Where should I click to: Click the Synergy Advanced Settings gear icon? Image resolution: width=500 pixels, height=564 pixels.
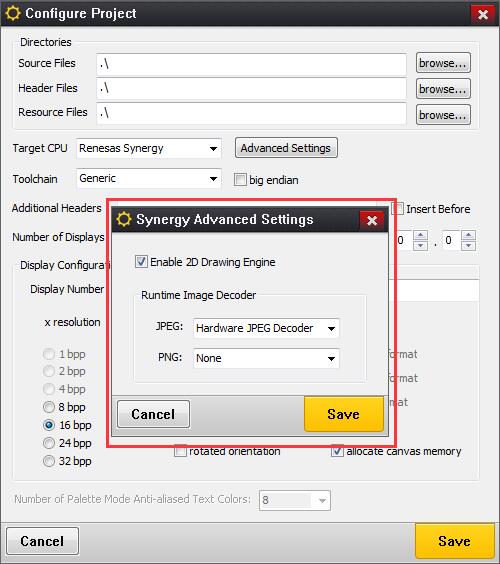[x=124, y=219]
